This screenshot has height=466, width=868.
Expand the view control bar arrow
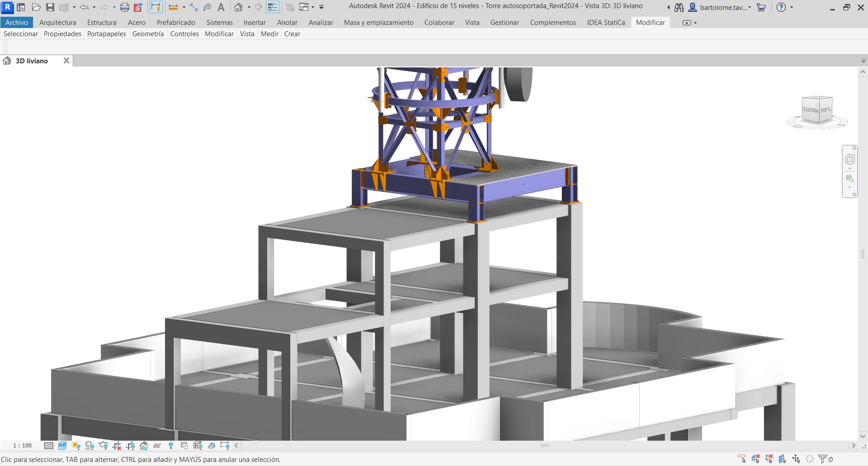(x=236, y=445)
